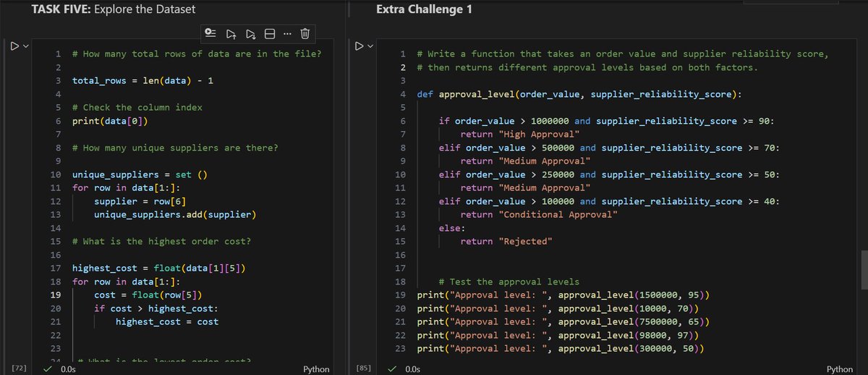
Task: Click the success checkmark under left cell
Action: 47,369
